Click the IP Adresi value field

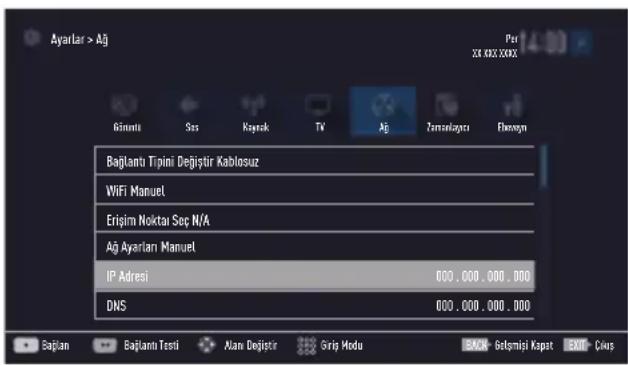[483, 276]
